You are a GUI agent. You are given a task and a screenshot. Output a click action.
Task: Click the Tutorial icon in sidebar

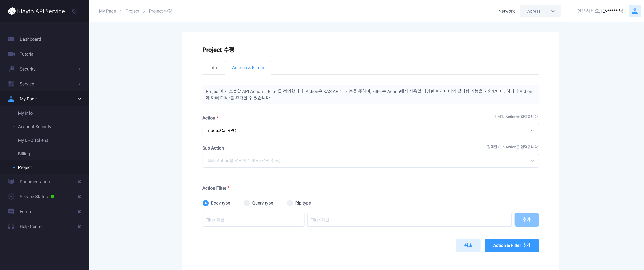(x=11, y=54)
